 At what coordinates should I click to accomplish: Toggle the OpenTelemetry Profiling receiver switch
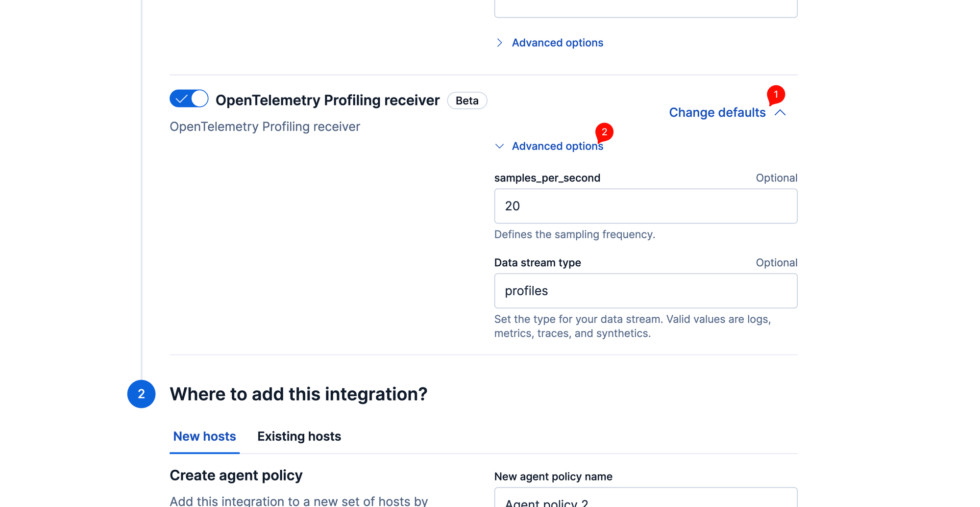(x=189, y=99)
